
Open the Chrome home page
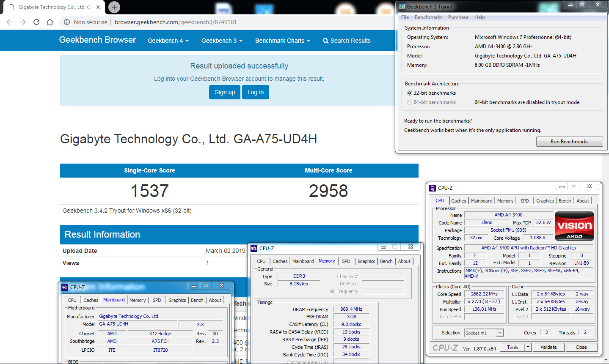[x=50, y=22]
